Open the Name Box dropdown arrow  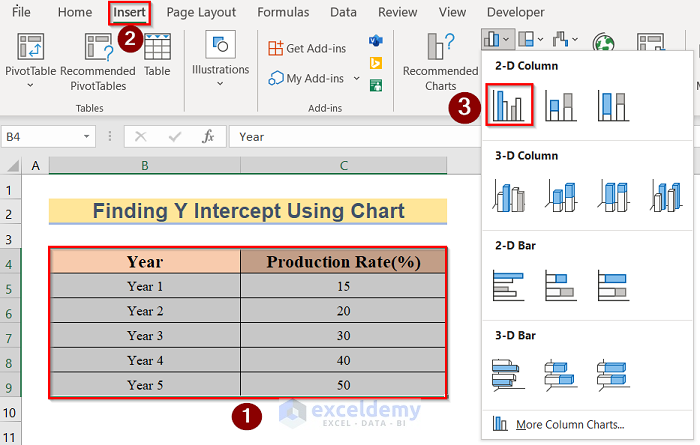click(x=87, y=137)
